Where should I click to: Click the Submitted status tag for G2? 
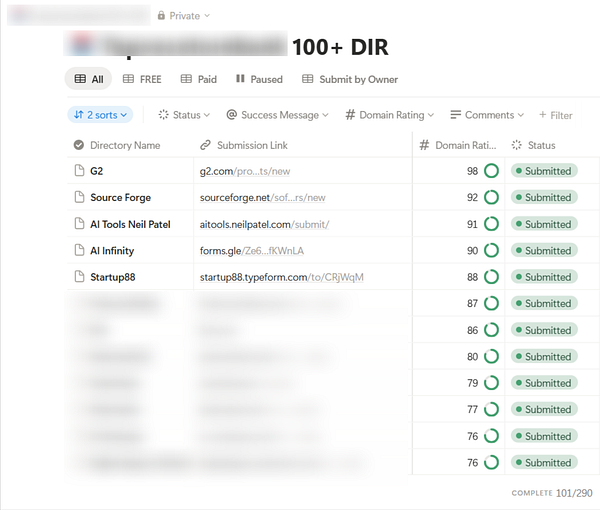pyautogui.click(x=544, y=171)
